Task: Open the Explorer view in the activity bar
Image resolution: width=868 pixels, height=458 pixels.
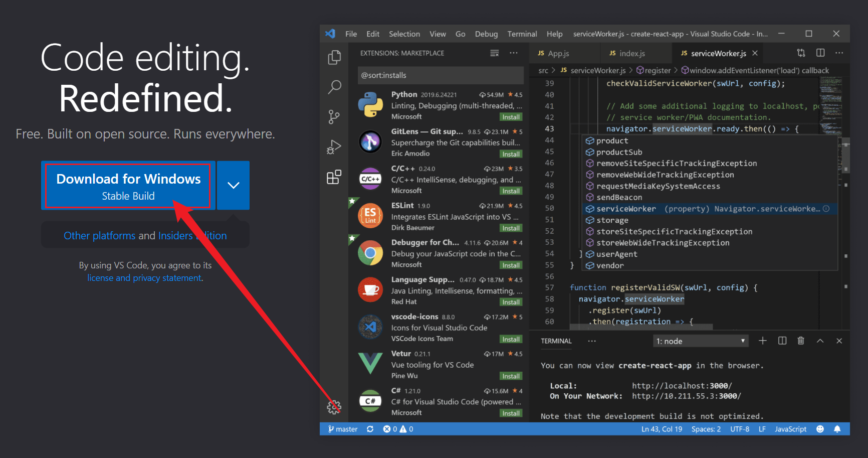Action: 334,57
